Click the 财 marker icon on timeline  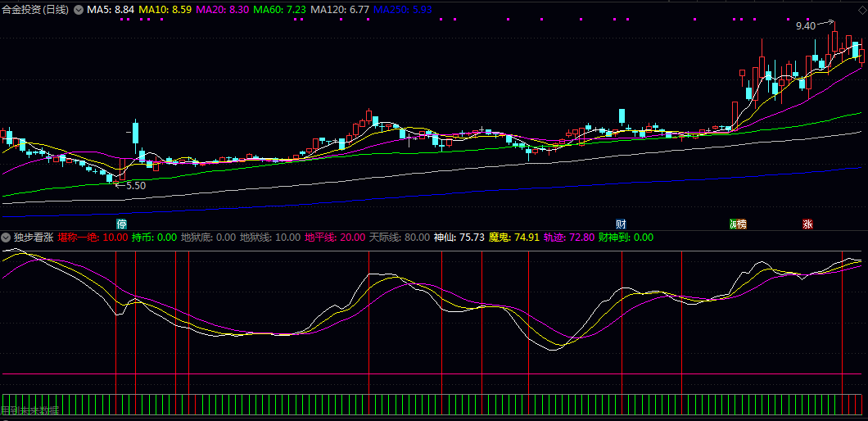[621, 224]
